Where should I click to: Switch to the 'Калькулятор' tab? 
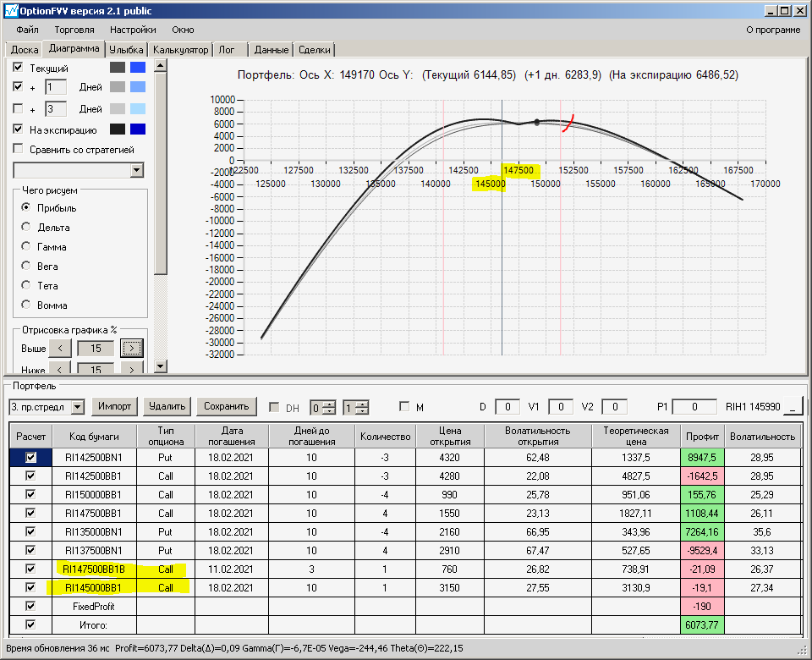[x=180, y=50]
